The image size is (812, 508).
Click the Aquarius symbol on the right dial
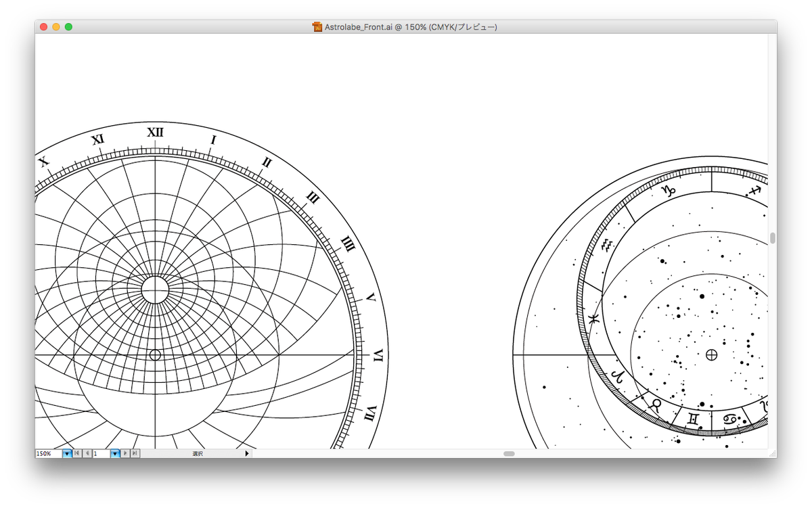click(607, 246)
